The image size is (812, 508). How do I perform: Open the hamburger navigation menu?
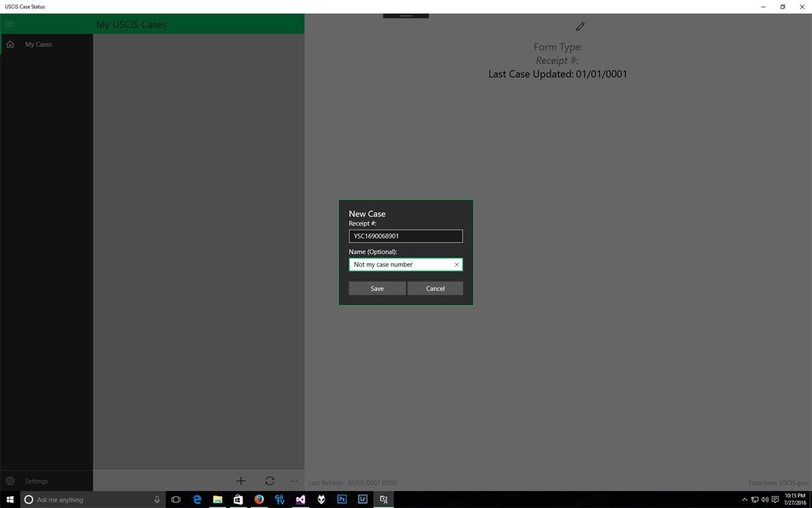pyautogui.click(x=10, y=24)
